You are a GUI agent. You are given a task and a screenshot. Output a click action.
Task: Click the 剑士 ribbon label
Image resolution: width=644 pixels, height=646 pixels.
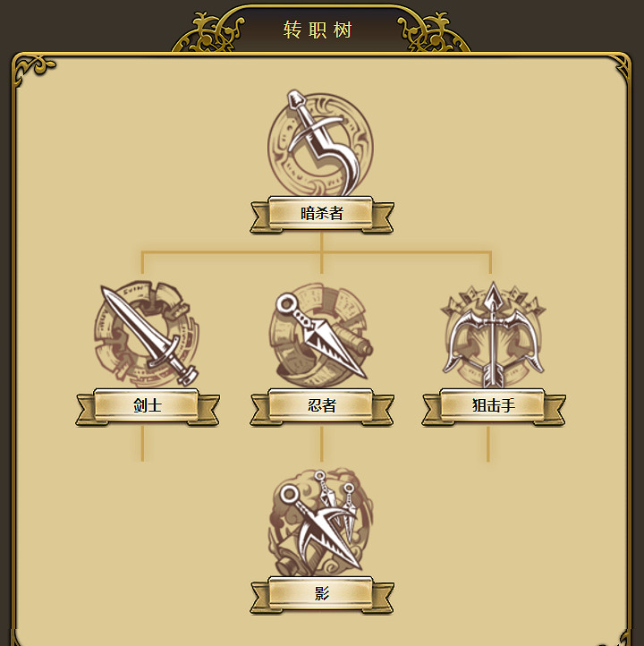[x=148, y=406]
